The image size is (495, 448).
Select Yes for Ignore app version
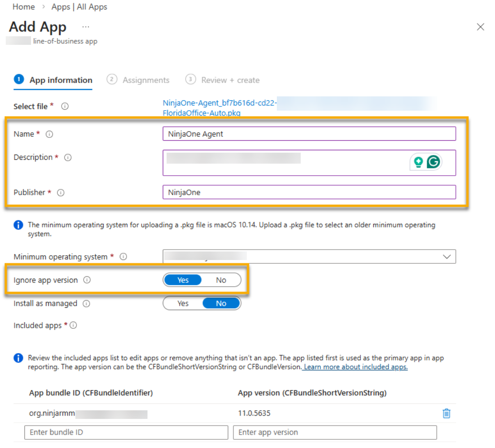183,280
